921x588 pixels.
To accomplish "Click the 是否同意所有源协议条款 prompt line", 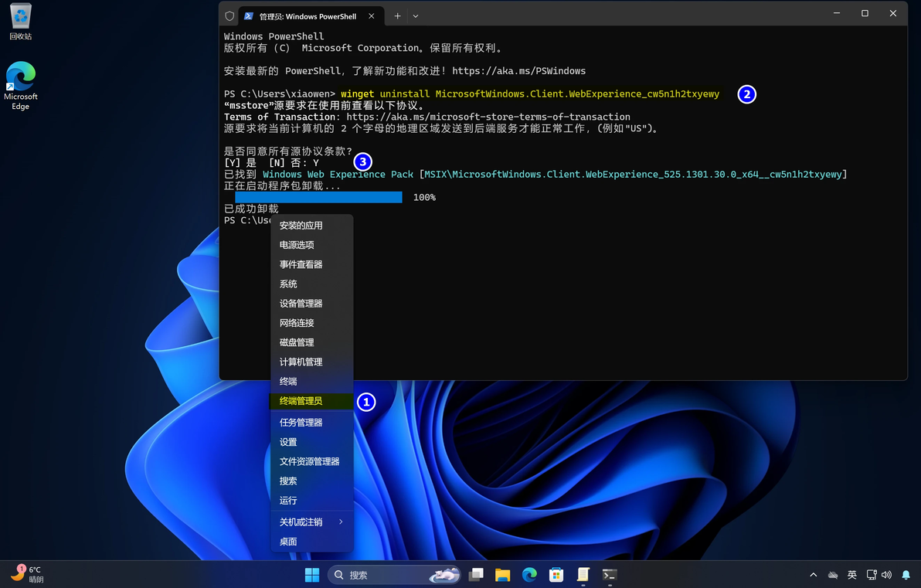I will tap(287, 151).
